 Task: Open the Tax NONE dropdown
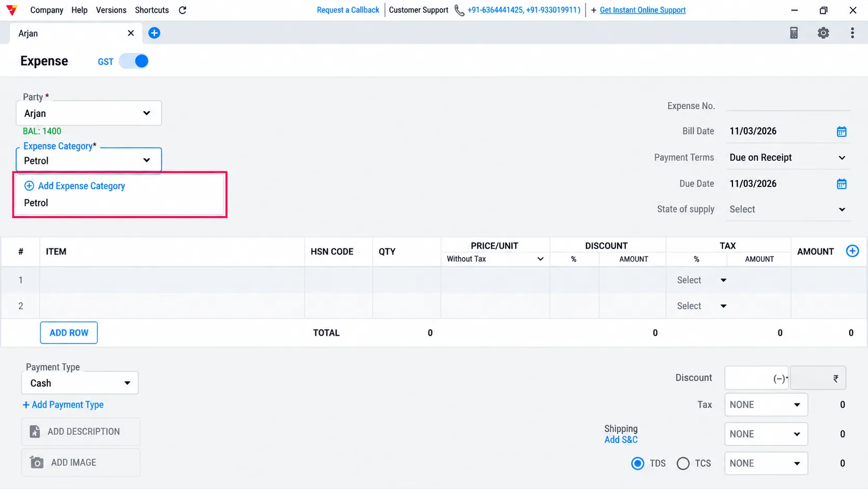766,405
